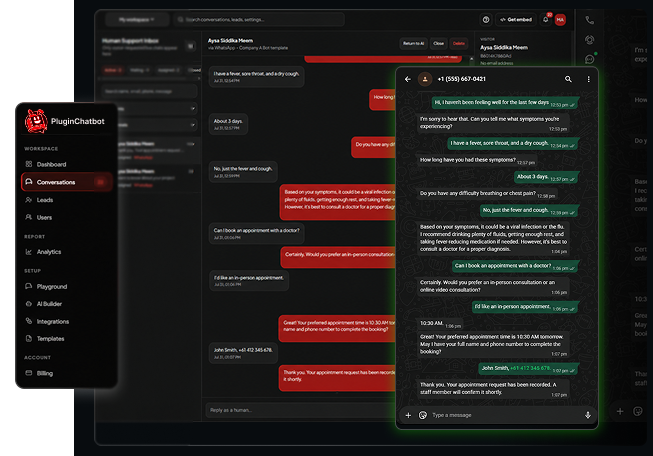Click the emoji icon at far right edge

coord(638,411)
